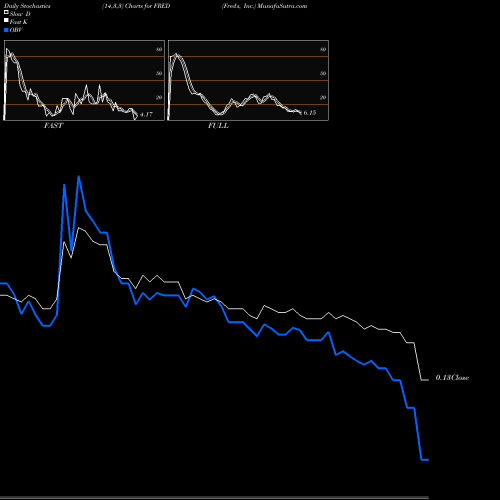Click the '(14,3,3) Charts for FRED' text
The width and height of the screenshot is (500, 500).
coord(136,6)
